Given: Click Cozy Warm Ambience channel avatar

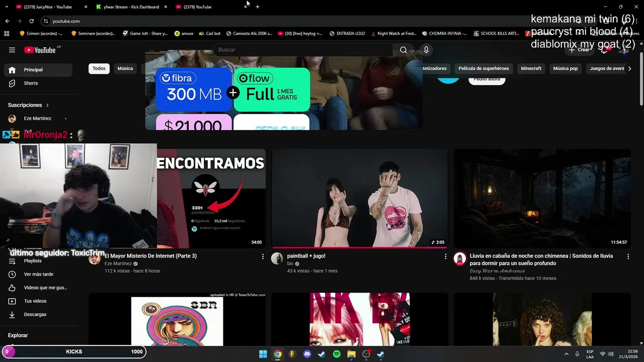Looking at the screenshot, I should pos(460,258).
